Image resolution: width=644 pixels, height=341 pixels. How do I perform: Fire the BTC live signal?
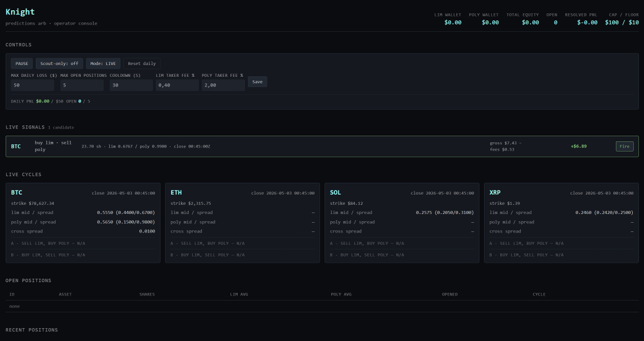click(625, 146)
